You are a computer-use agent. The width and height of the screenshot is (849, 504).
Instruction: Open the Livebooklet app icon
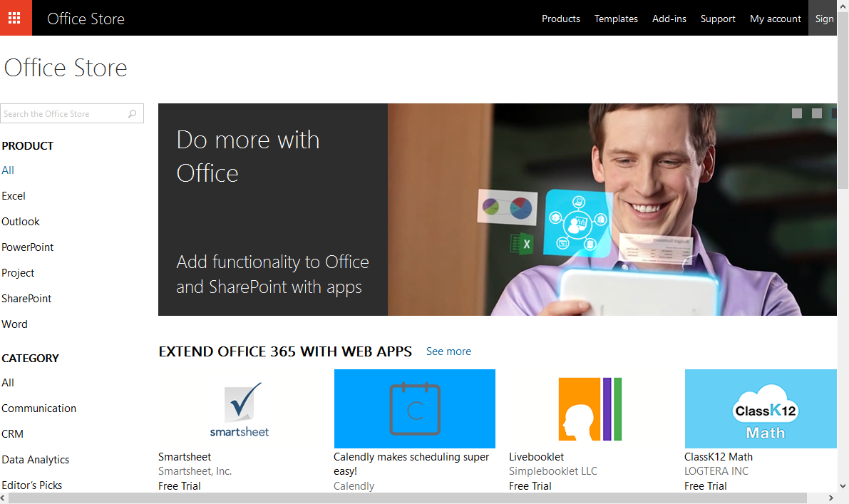coord(590,408)
